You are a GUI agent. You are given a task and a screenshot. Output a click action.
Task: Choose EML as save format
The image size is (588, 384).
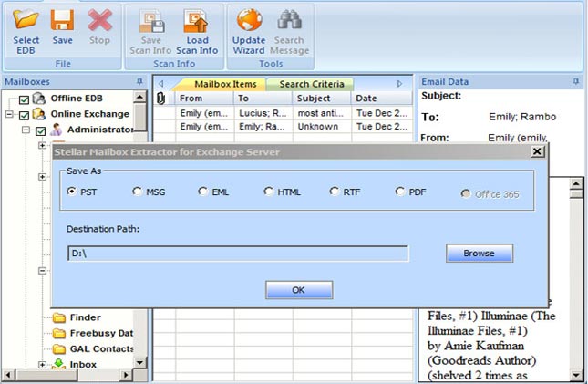tap(203, 192)
